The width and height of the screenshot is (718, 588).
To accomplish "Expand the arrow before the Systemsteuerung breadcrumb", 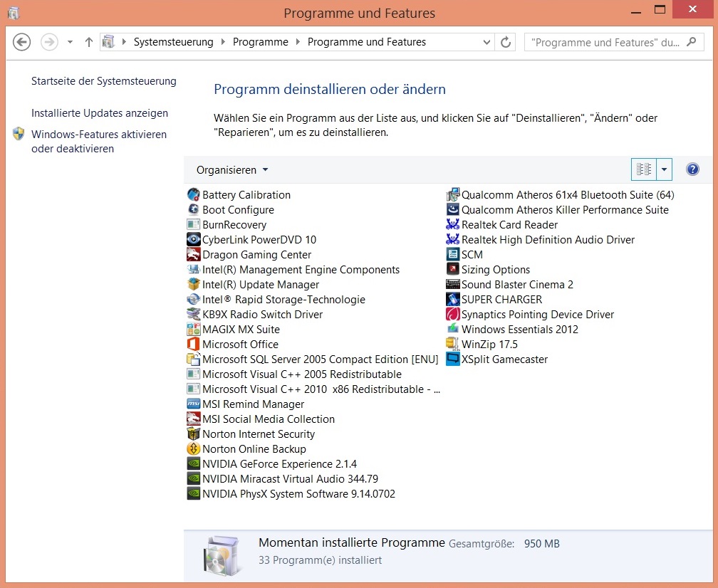I will tap(124, 42).
